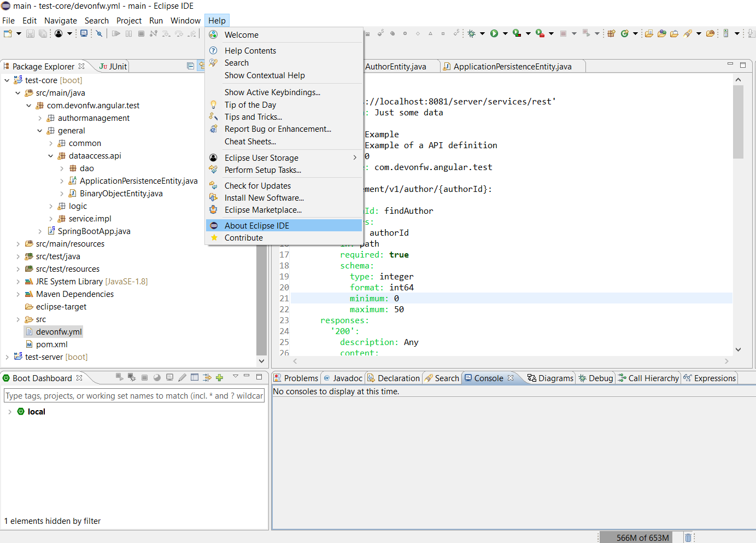Maximize the editor area
The image size is (756, 543).
pos(743,65)
